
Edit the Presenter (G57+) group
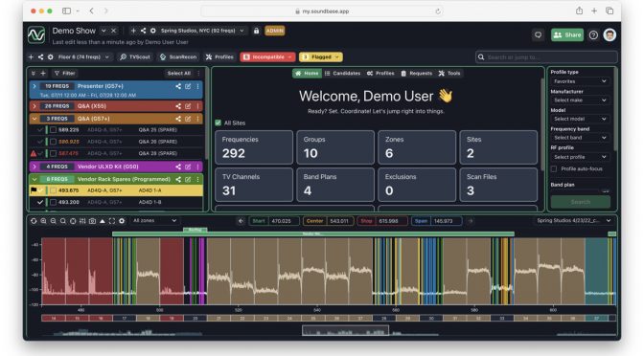pos(188,86)
